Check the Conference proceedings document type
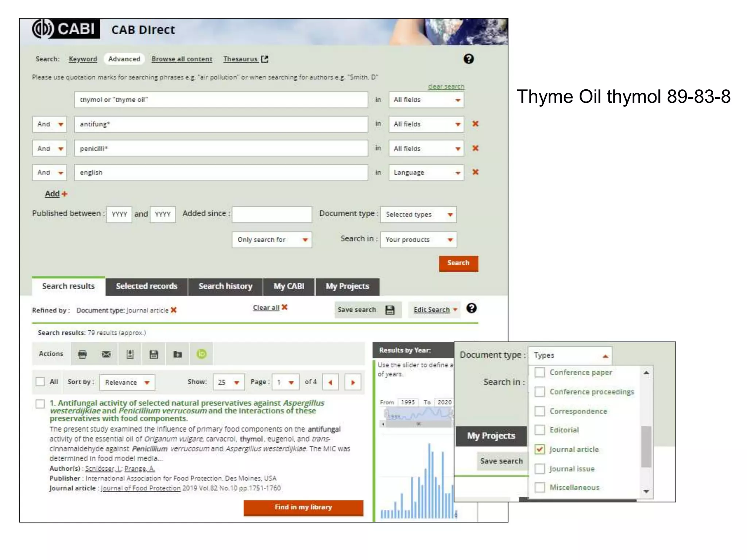 (539, 392)
